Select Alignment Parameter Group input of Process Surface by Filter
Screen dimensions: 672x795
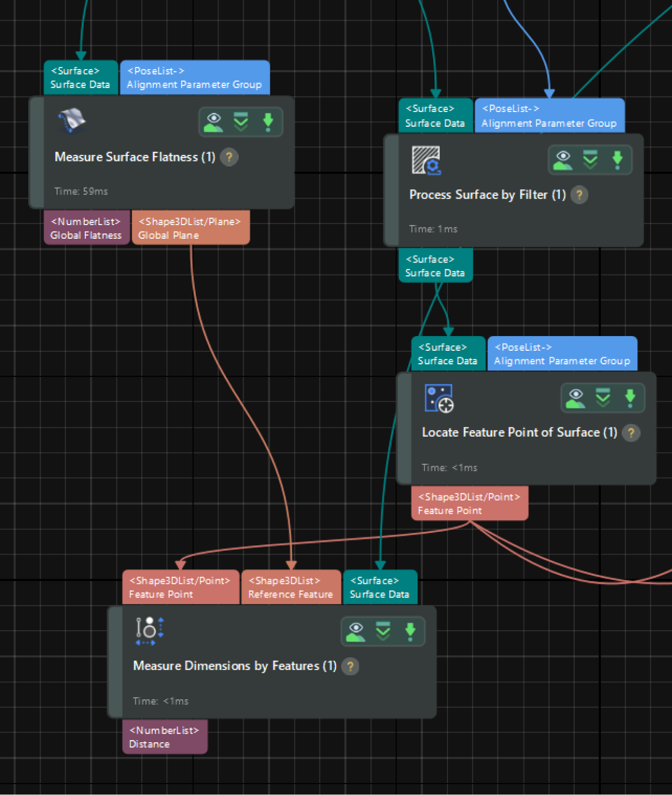(550, 116)
